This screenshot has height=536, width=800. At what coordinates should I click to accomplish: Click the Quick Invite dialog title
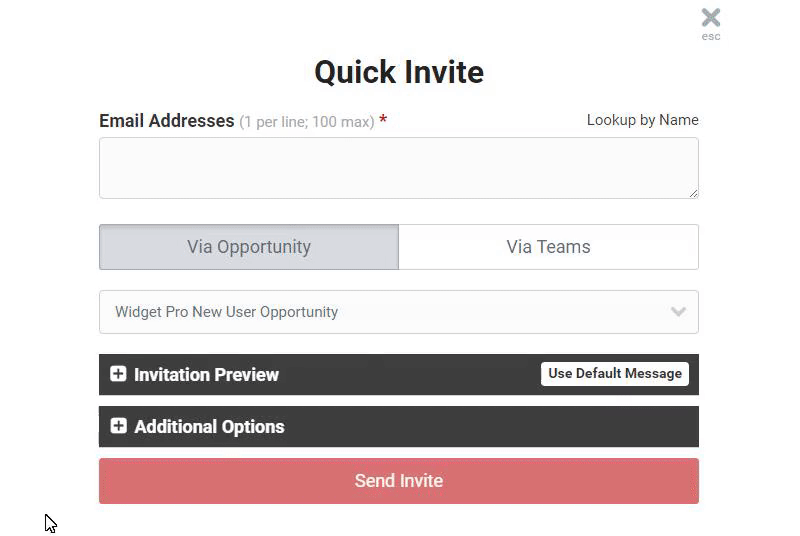click(399, 72)
